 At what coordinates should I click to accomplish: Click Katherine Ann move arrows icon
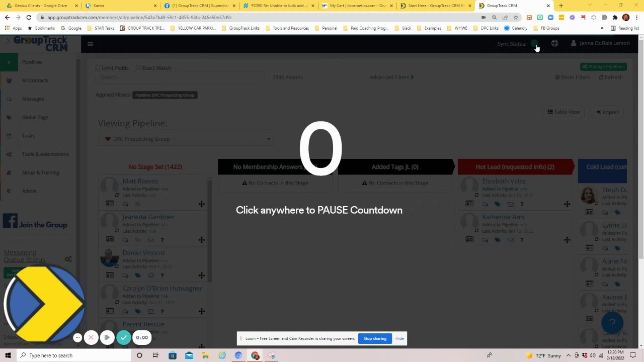(567, 240)
